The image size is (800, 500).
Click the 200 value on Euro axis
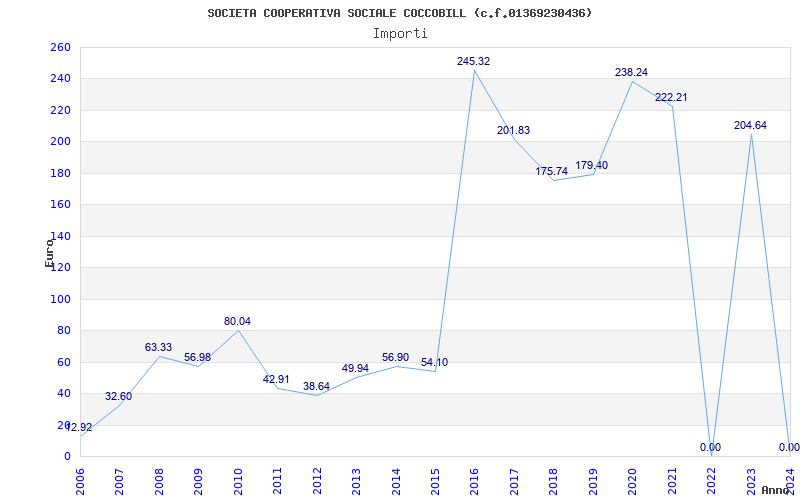pyautogui.click(x=60, y=142)
